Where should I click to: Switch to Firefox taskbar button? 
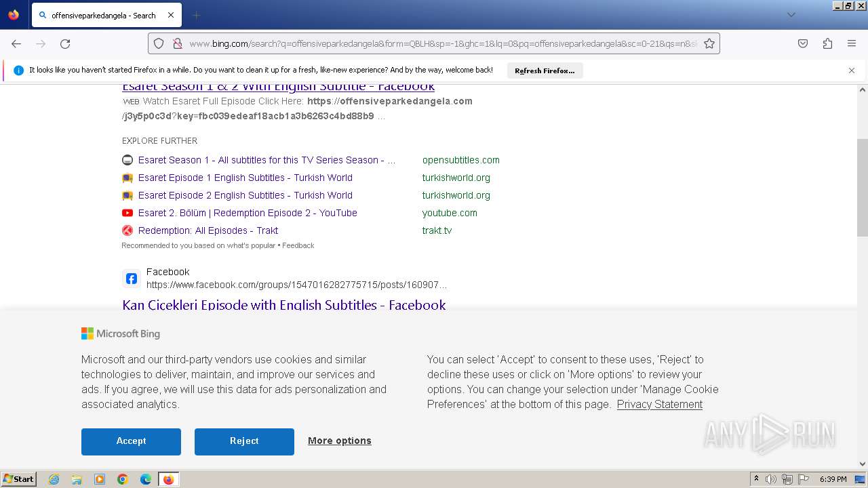click(169, 479)
